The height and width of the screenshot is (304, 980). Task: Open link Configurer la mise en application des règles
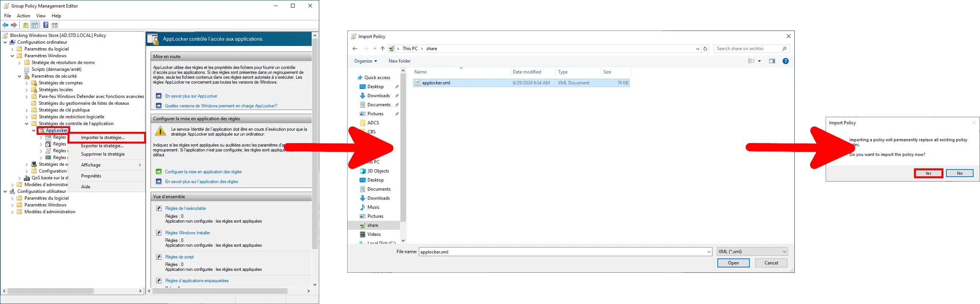click(203, 172)
